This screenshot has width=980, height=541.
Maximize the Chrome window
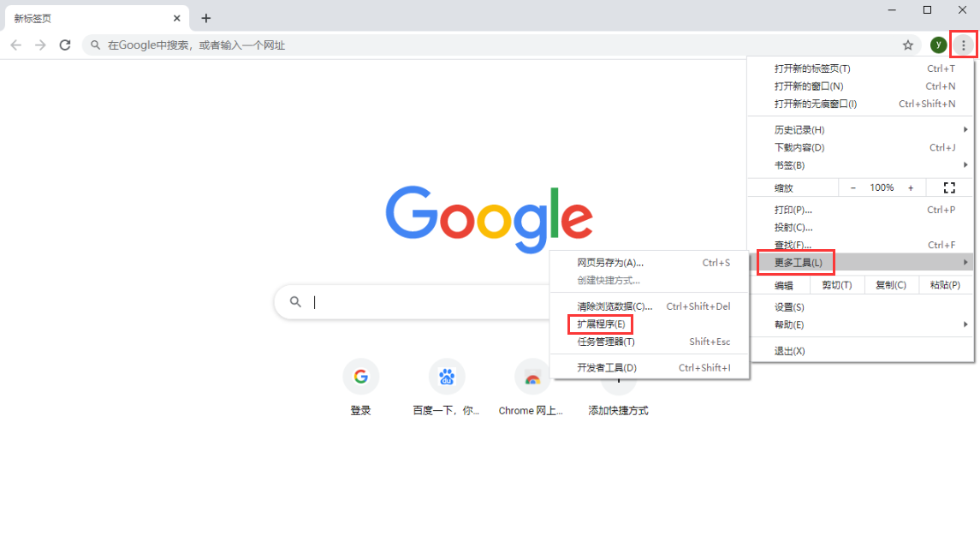(x=928, y=10)
